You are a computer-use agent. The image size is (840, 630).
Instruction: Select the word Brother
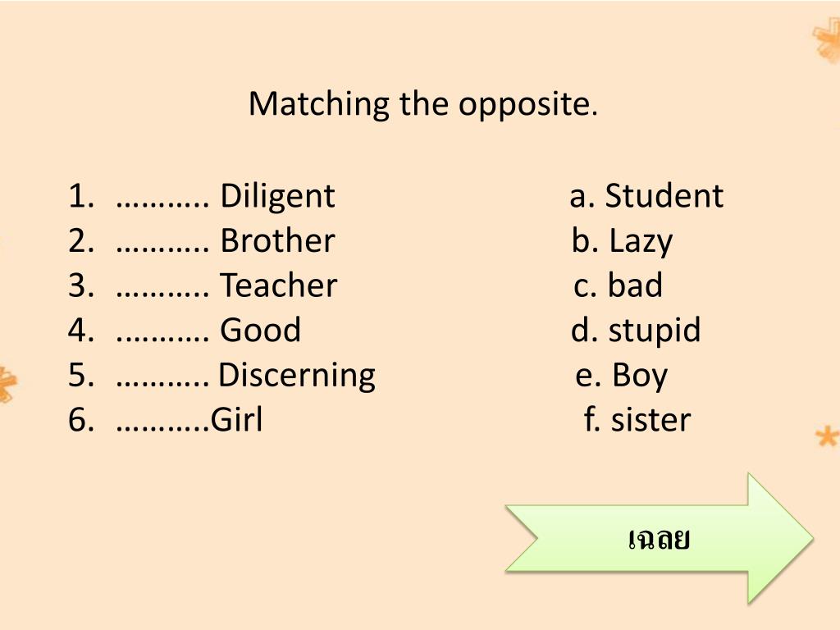[277, 240]
